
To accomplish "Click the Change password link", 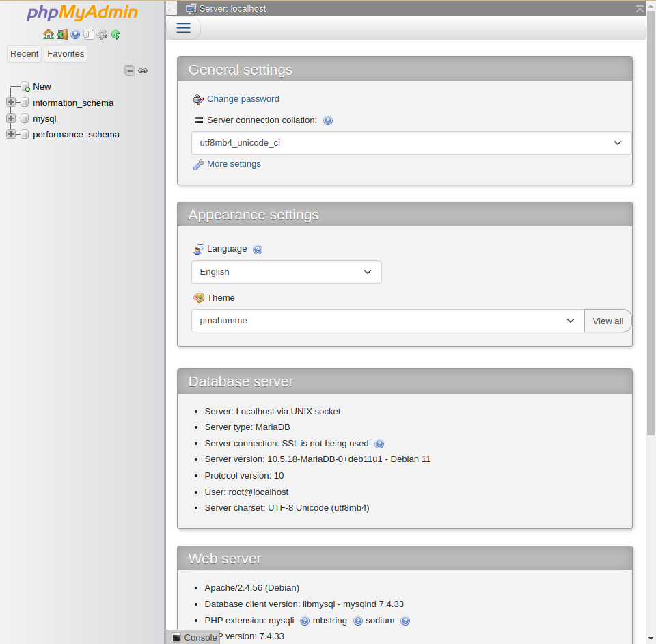I will pyautogui.click(x=243, y=99).
